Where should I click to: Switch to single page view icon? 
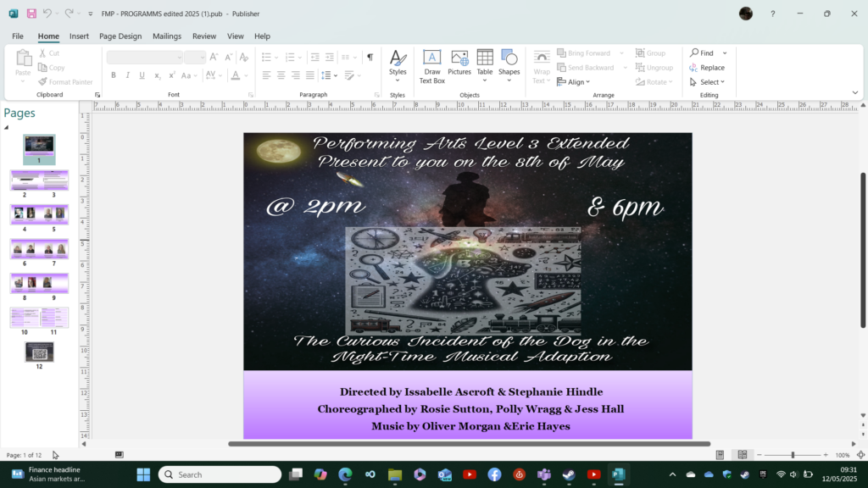720,455
